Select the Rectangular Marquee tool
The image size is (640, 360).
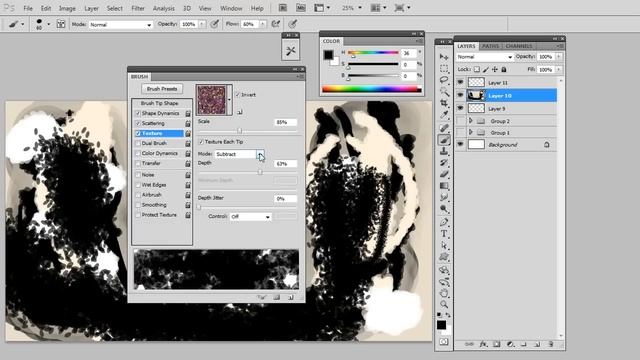coord(444,68)
